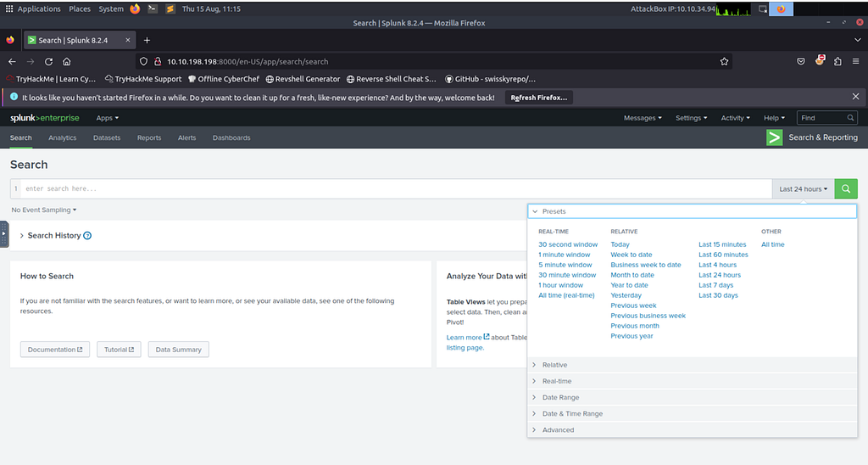Click the search query input field
The image size is (868, 465).
pos(396,188)
